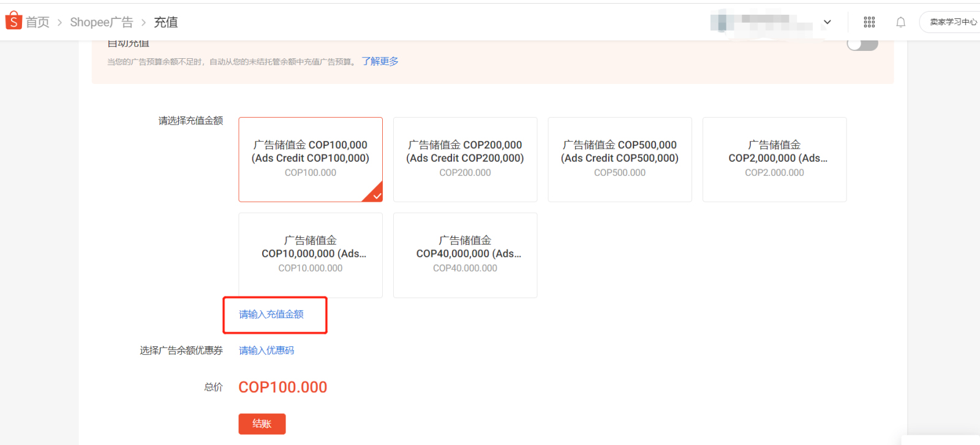Screen dimensions: 980x445
Task: Click 请输入优惠码 voucher code link
Action: [266, 351]
